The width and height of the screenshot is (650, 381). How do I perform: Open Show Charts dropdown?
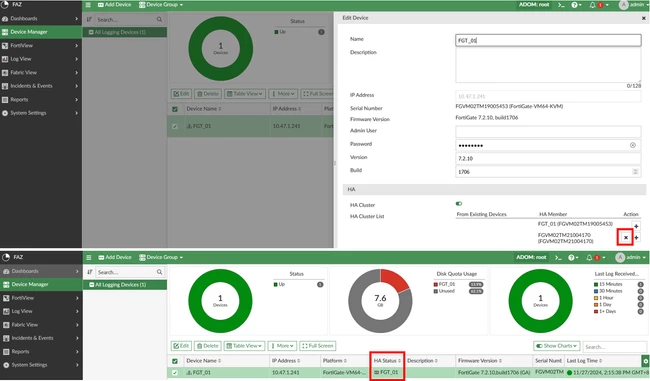(556, 346)
